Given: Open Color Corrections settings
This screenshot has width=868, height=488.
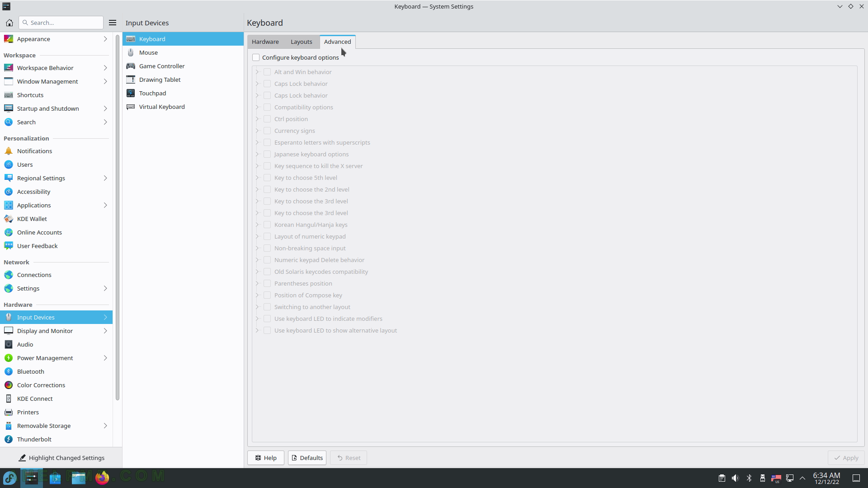Looking at the screenshot, I should tap(56, 385).
